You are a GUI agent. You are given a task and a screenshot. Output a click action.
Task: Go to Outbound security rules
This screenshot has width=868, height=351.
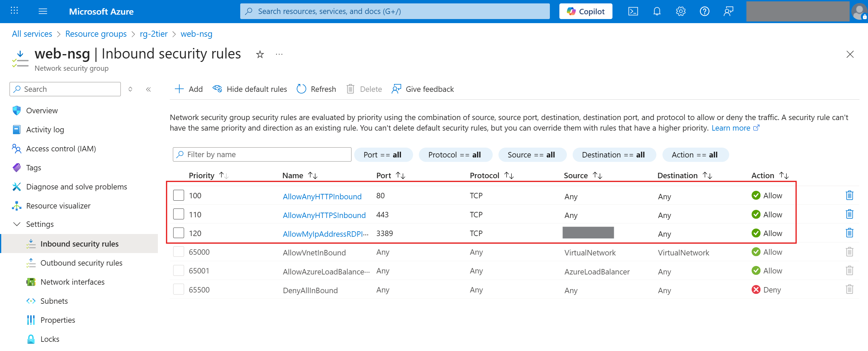click(x=81, y=263)
